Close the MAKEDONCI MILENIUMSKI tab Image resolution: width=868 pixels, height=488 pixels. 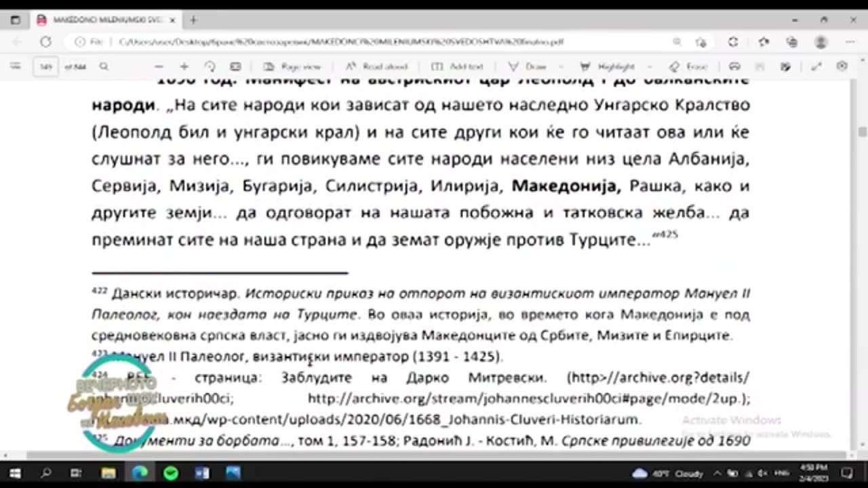(x=172, y=20)
